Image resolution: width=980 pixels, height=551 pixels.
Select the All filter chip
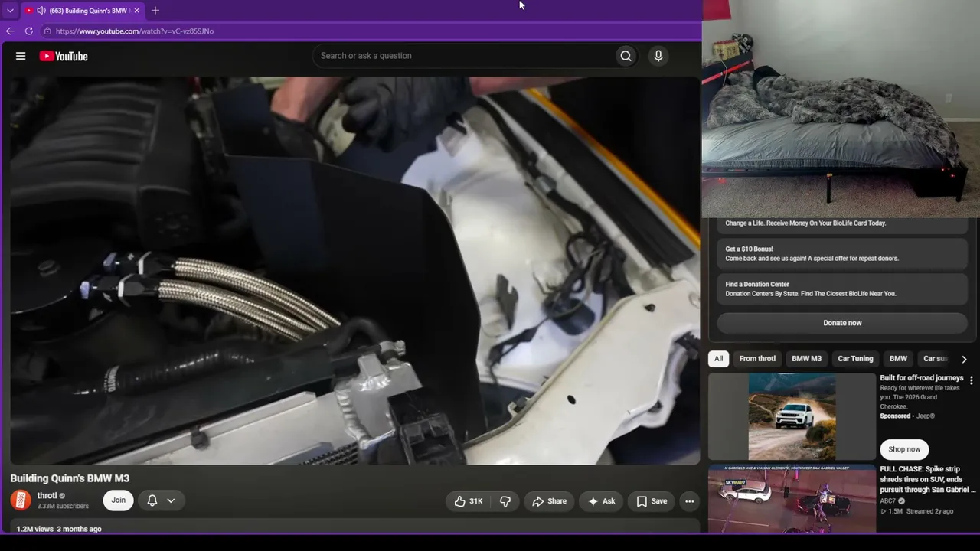pos(718,359)
